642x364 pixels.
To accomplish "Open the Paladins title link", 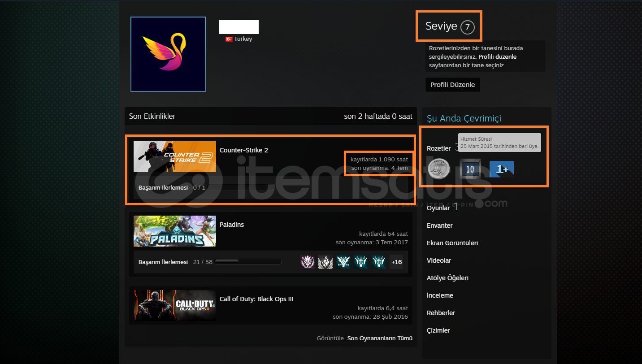I will pyautogui.click(x=232, y=225).
